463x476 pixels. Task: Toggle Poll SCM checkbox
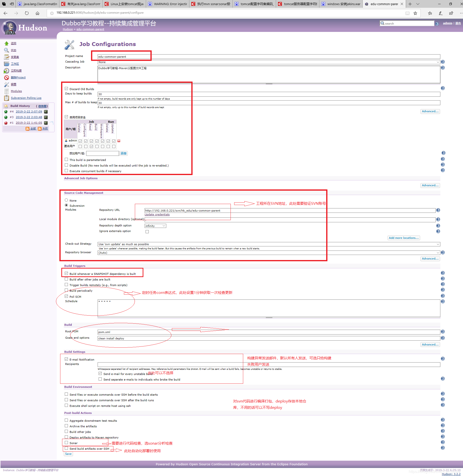[66, 296]
